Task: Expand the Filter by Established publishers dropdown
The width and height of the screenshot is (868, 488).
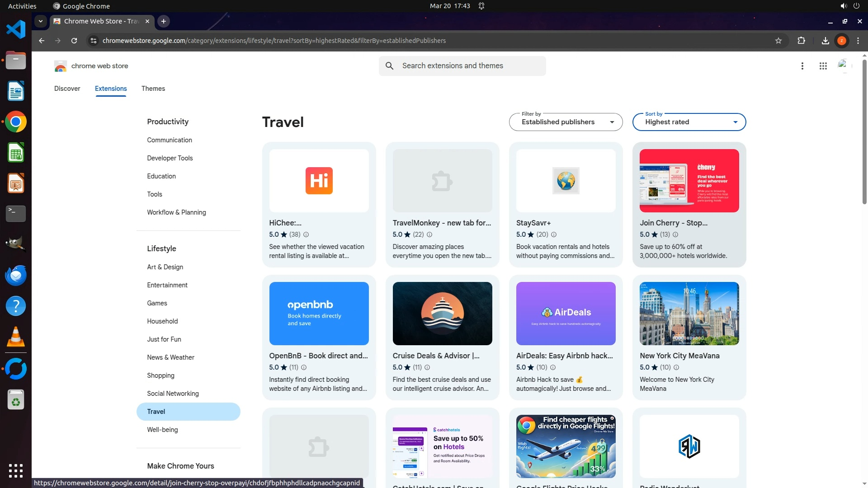Action: [566, 122]
